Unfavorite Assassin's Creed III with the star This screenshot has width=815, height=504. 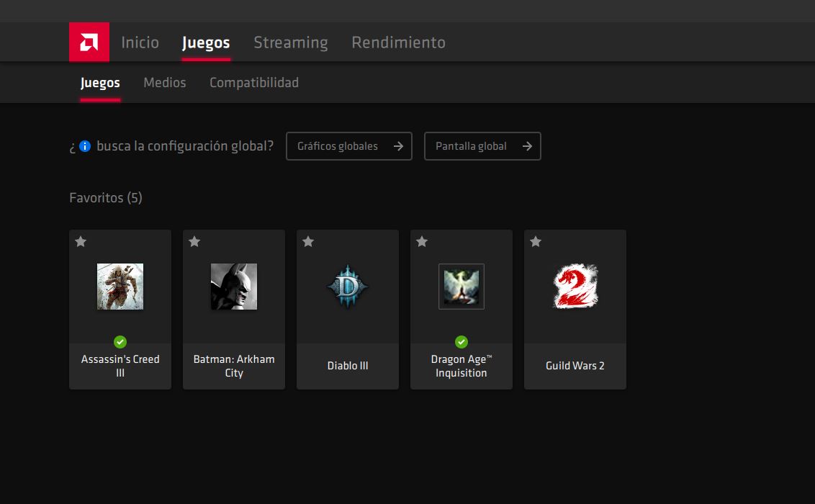(x=81, y=242)
